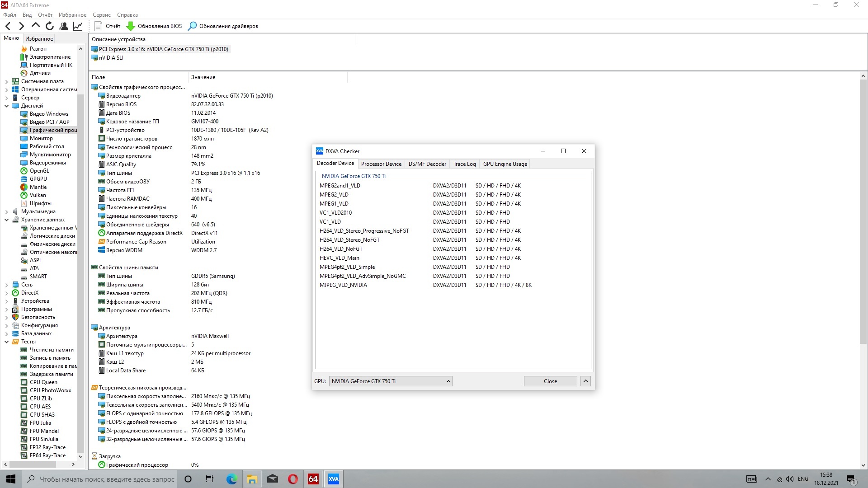Click the Forward navigation arrow

pos(21,26)
